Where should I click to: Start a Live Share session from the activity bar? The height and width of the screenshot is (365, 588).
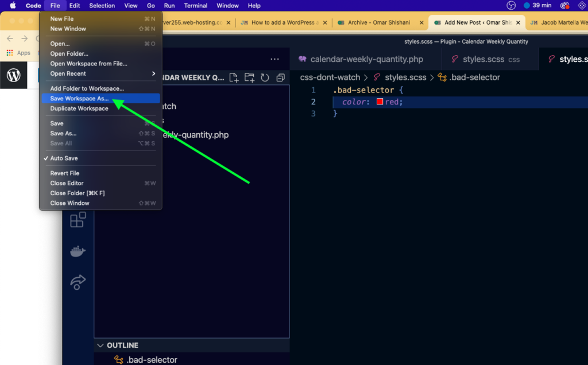[78, 282]
